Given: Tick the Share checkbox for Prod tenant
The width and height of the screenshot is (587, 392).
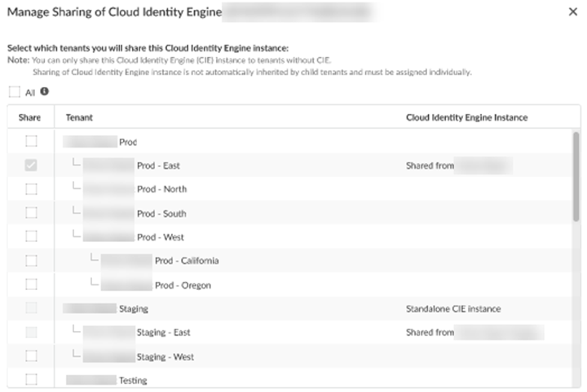Looking at the screenshot, I should [31, 141].
